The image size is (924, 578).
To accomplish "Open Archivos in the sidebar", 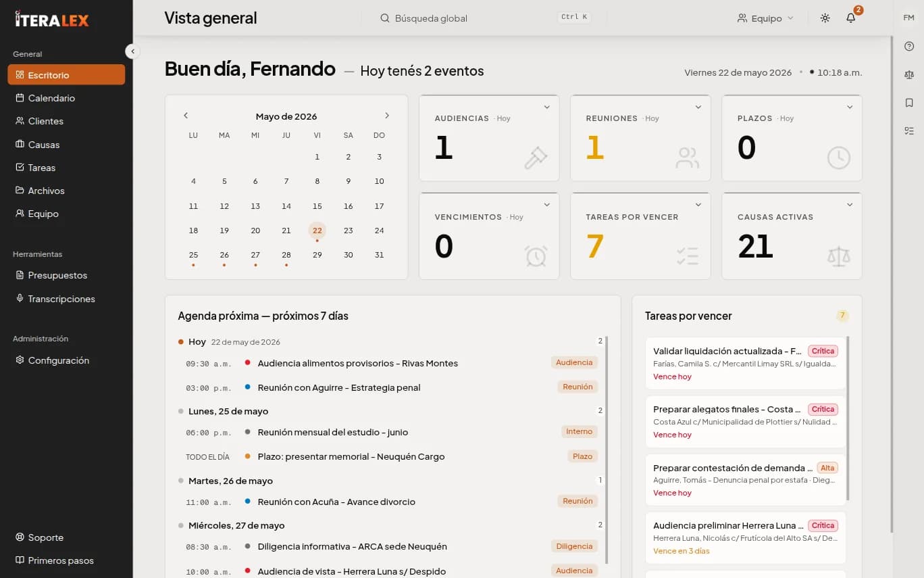I will tap(66, 191).
